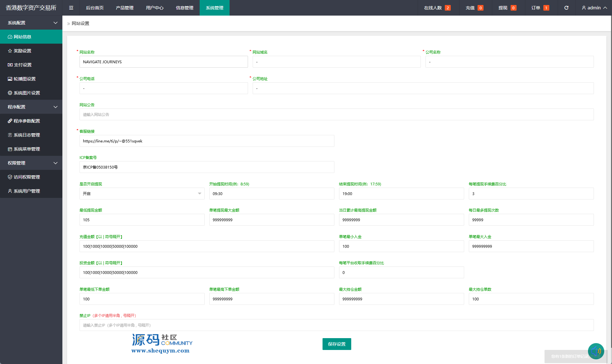Open 奖励设置 star icon menu item

coord(22,51)
